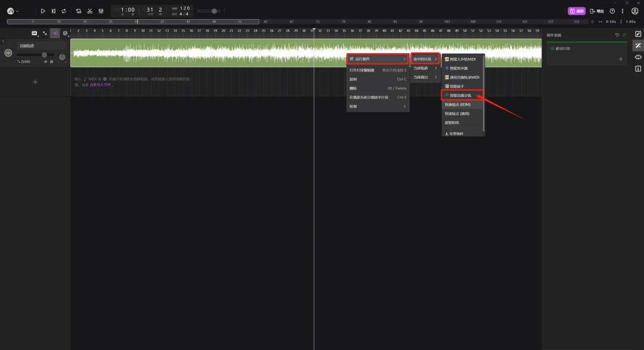The image size is (644, 350).
Task: Add a new track with the plus button
Action: pos(35,82)
